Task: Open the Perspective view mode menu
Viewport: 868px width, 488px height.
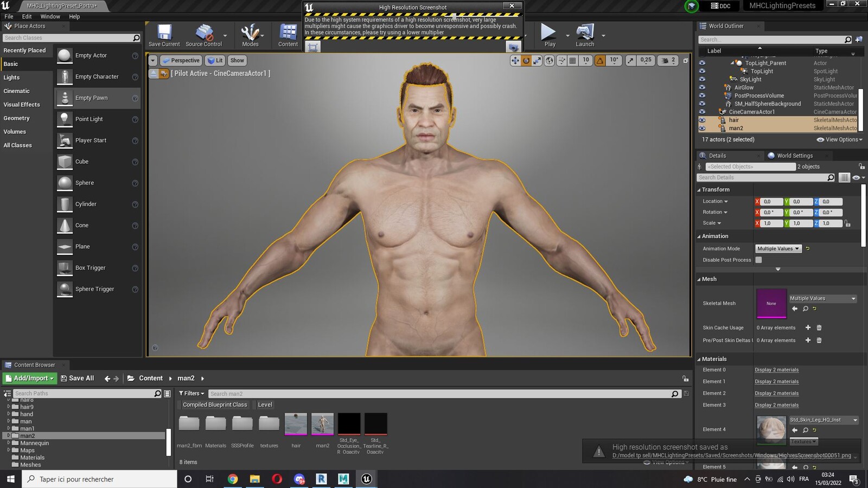Action: [181, 61]
